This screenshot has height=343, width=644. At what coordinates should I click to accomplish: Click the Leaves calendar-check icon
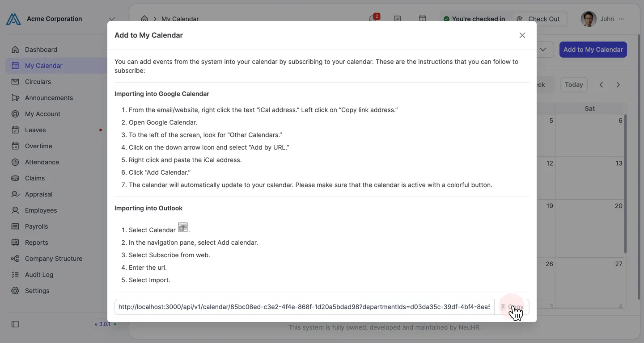tap(15, 130)
